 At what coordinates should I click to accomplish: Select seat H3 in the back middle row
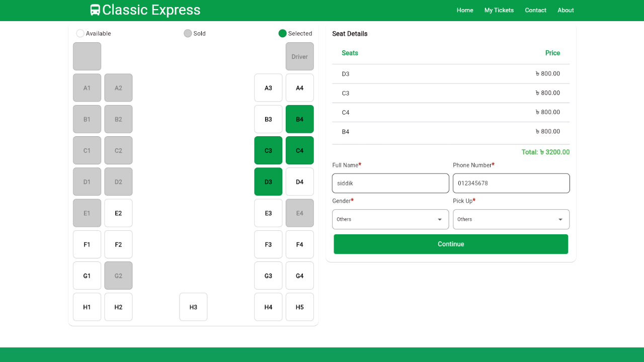click(193, 307)
